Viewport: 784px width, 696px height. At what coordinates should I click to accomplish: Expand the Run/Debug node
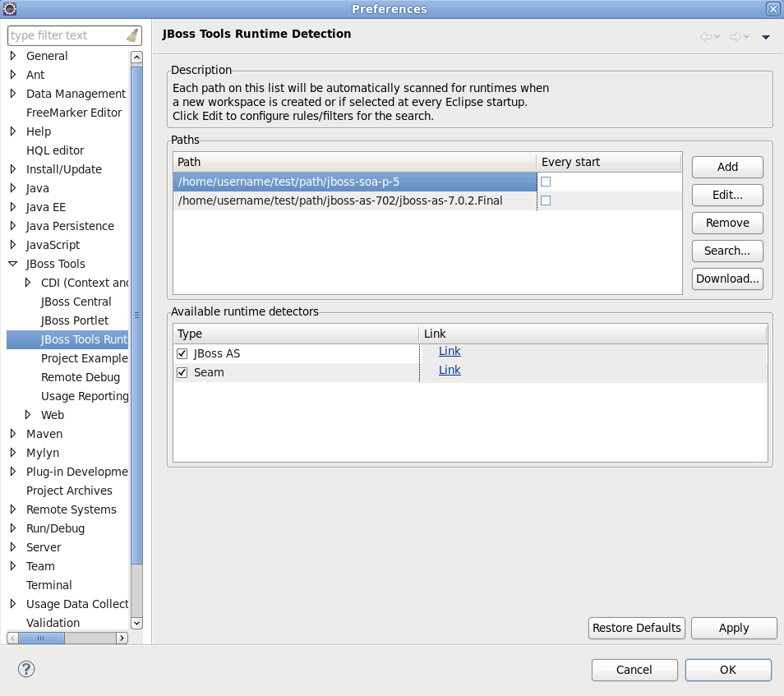point(13,528)
